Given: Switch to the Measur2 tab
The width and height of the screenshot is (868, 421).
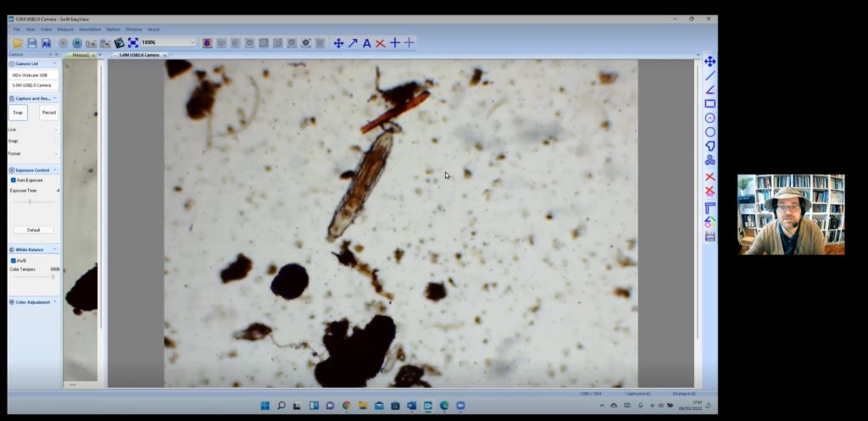Looking at the screenshot, I should coord(81,54).
